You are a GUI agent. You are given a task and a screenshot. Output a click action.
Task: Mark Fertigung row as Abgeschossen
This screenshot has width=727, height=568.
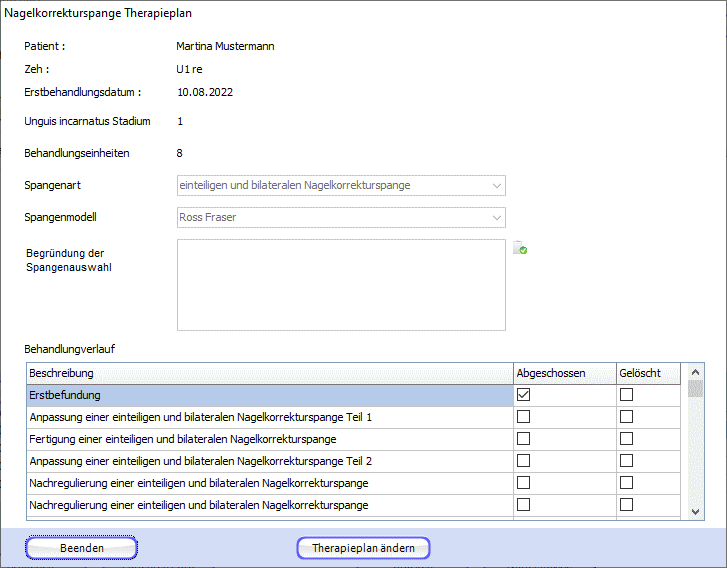(523, 439)
